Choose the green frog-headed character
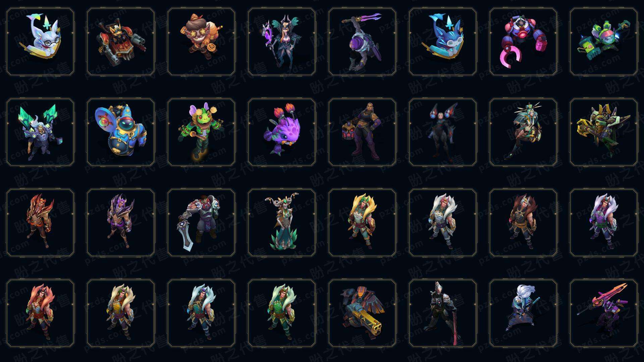 (x=201, y=132)
